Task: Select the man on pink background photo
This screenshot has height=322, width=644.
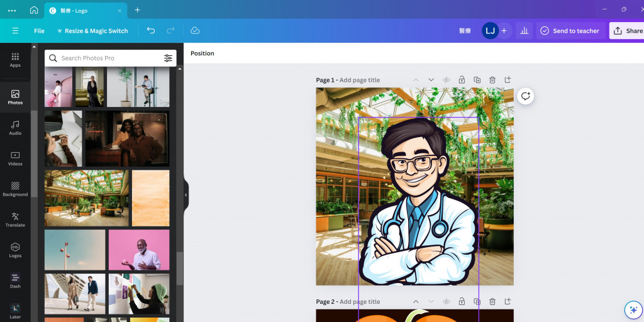Action: [139, 250]
